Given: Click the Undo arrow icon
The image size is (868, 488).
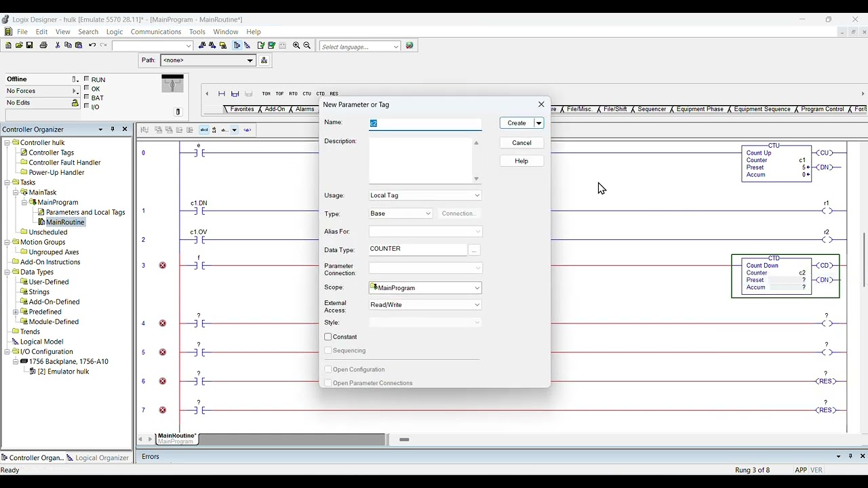Looking at the screenshot, I should click(92, 45).
